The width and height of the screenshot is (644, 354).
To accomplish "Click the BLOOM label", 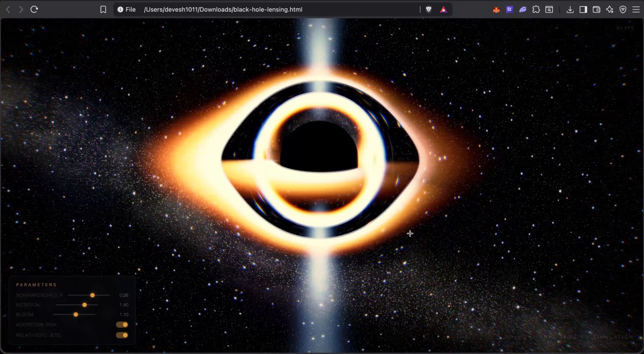I will click(x=25, y=314).
